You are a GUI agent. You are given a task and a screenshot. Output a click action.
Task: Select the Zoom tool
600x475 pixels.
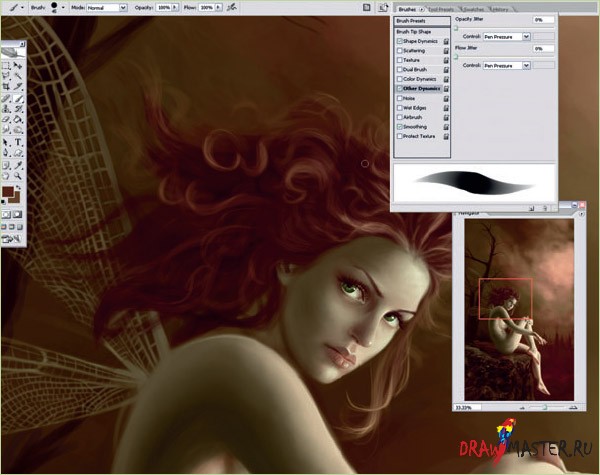click(18, 176)
